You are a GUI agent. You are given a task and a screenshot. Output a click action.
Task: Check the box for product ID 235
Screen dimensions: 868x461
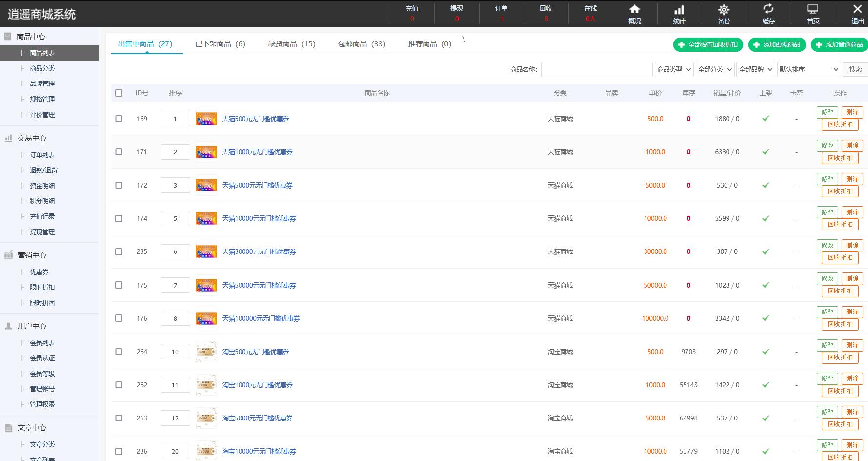119,251
